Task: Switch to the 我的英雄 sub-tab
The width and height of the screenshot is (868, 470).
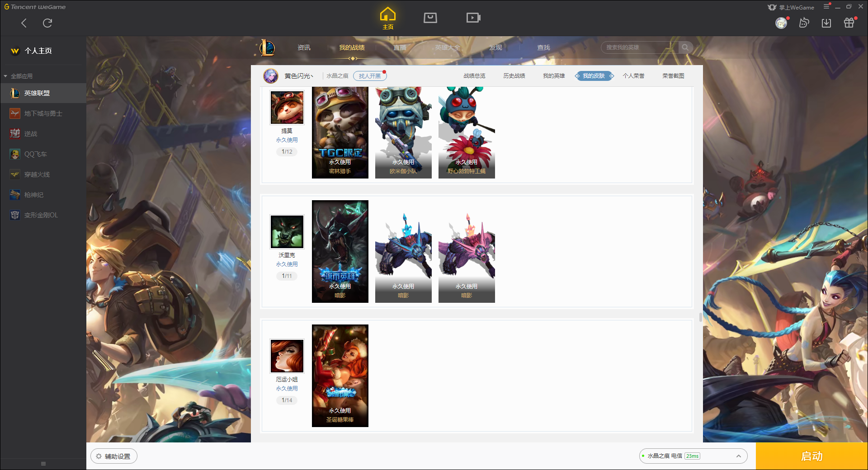Action: pos(554,76)
